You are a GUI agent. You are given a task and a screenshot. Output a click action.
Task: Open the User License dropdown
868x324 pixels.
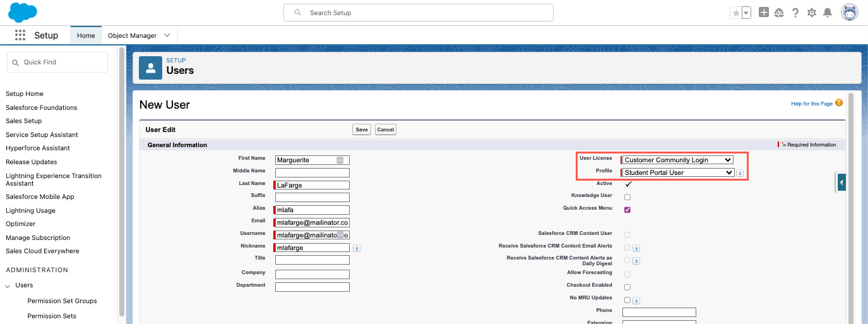677,160
